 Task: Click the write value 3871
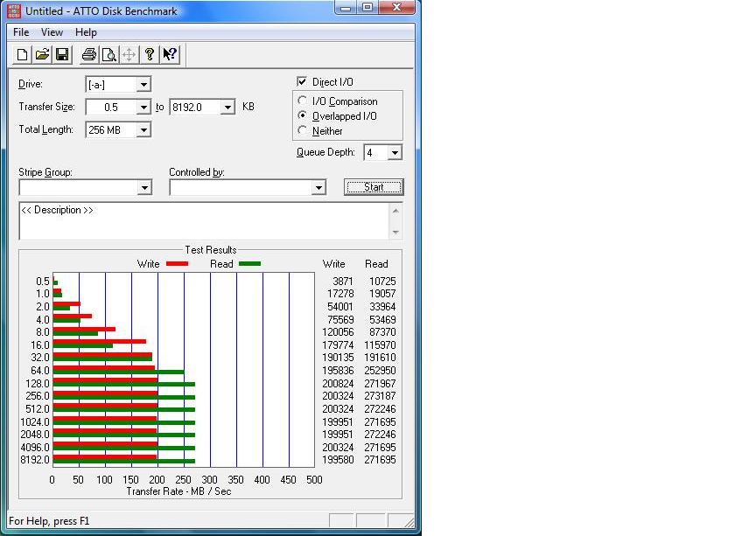[x=343, y=281]
